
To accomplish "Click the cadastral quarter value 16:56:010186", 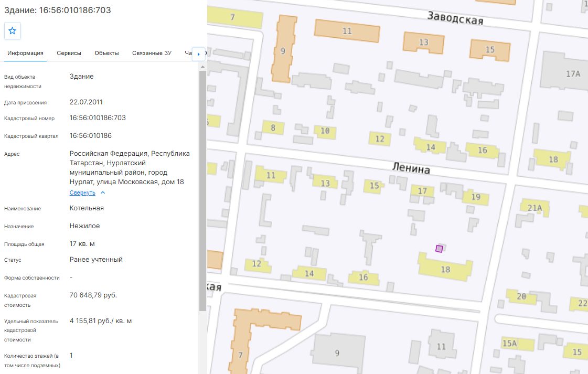I will point(90,136).
